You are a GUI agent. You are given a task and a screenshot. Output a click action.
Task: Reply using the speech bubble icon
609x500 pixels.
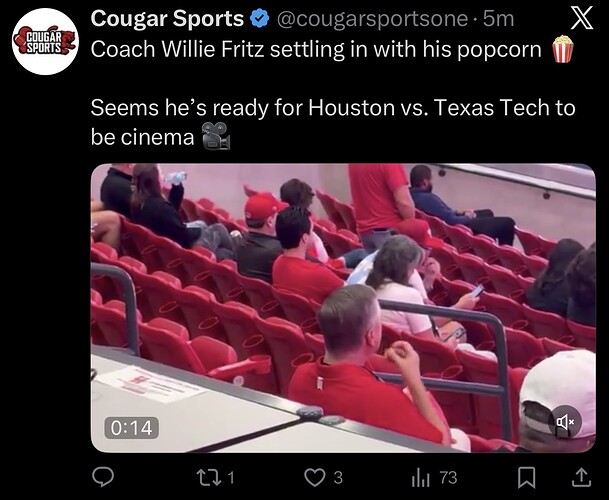[103, 477]
